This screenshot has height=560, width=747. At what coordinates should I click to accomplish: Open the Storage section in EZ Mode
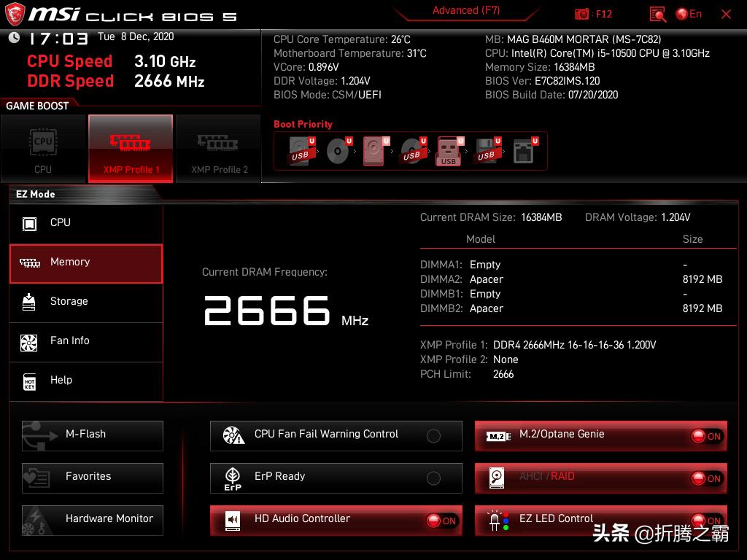point(86,302)
